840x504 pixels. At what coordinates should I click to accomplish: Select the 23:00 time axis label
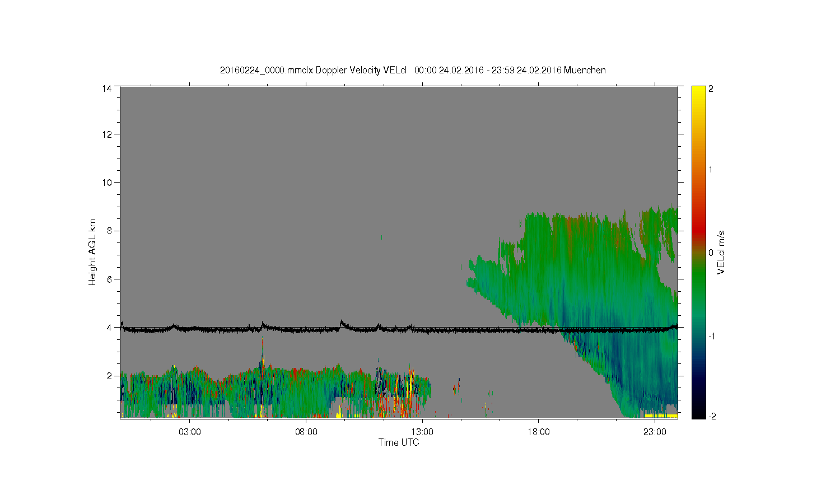655,432
